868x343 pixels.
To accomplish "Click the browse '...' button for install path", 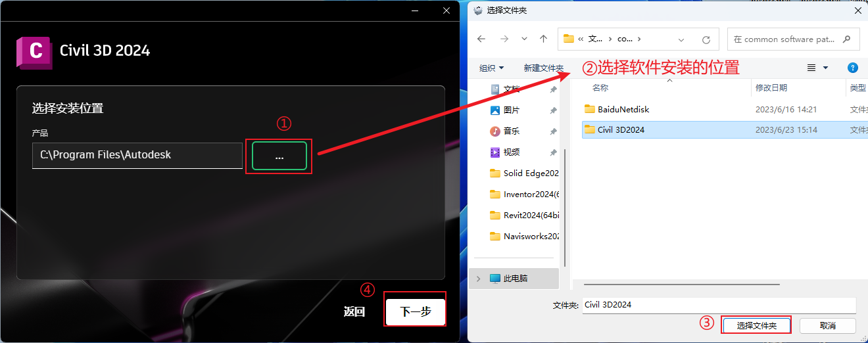I will point(279,156).
